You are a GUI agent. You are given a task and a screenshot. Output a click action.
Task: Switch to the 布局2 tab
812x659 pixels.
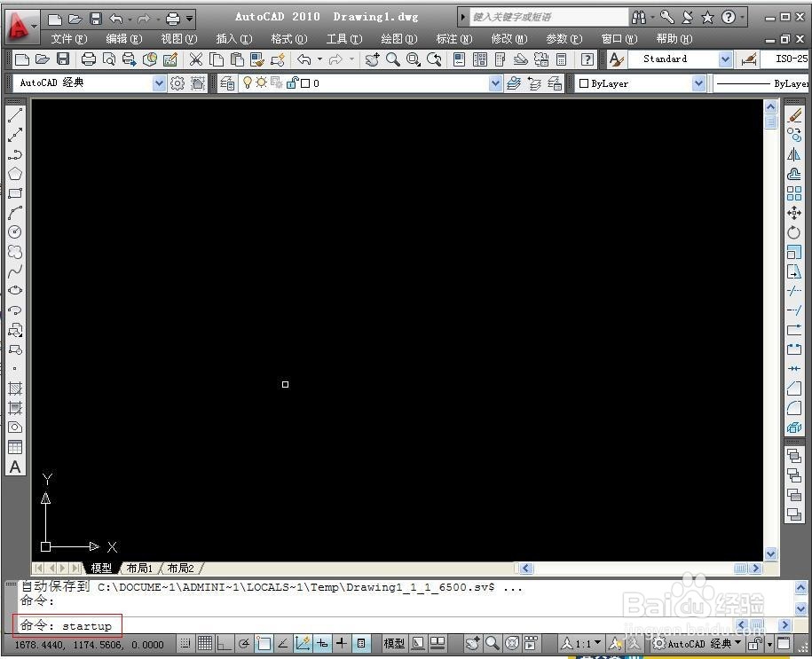click(181, 568)
